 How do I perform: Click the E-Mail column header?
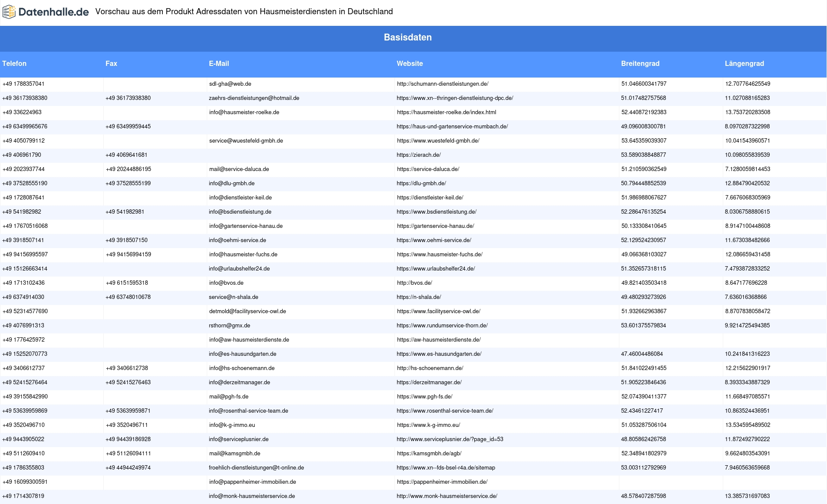click(219, 63)
